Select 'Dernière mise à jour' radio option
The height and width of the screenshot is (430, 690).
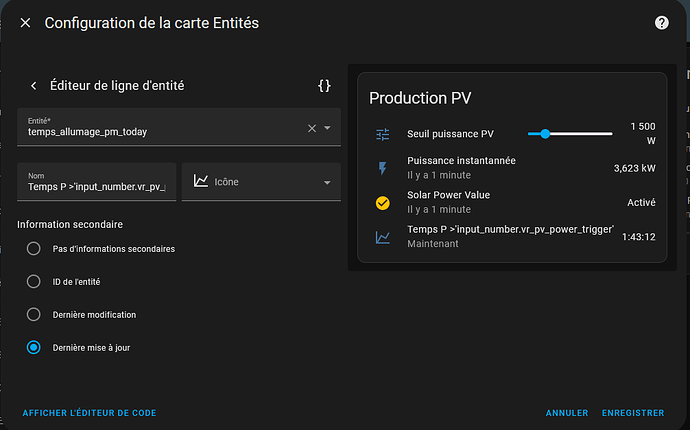tap(34, 347)
